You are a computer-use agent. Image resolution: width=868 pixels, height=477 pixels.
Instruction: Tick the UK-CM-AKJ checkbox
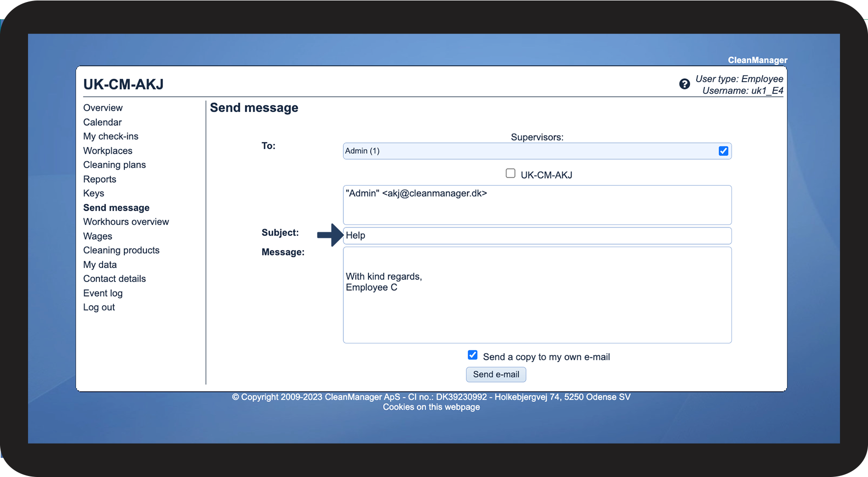click(510, 173)
